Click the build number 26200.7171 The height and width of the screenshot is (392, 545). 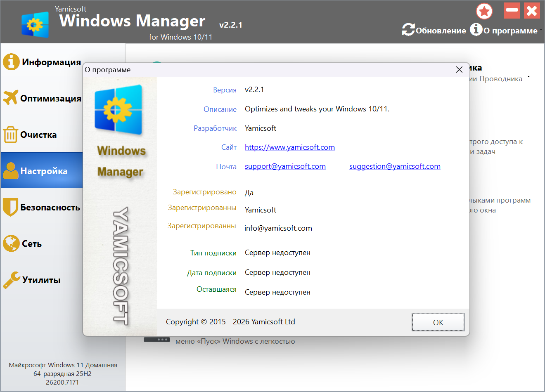pos(62,383)
